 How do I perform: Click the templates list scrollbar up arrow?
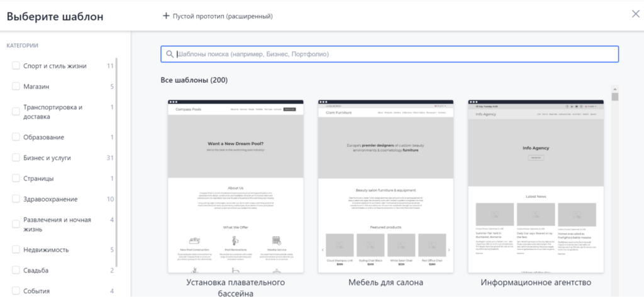(615, 89)
